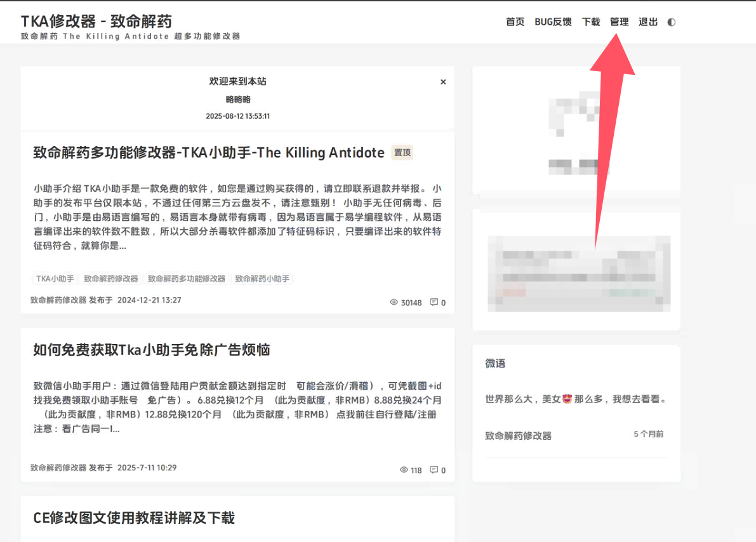Select the 致命解药修改器 tag
Image resolution: width=756 pixels, height=542 pixels.
[x=110, y=279]
